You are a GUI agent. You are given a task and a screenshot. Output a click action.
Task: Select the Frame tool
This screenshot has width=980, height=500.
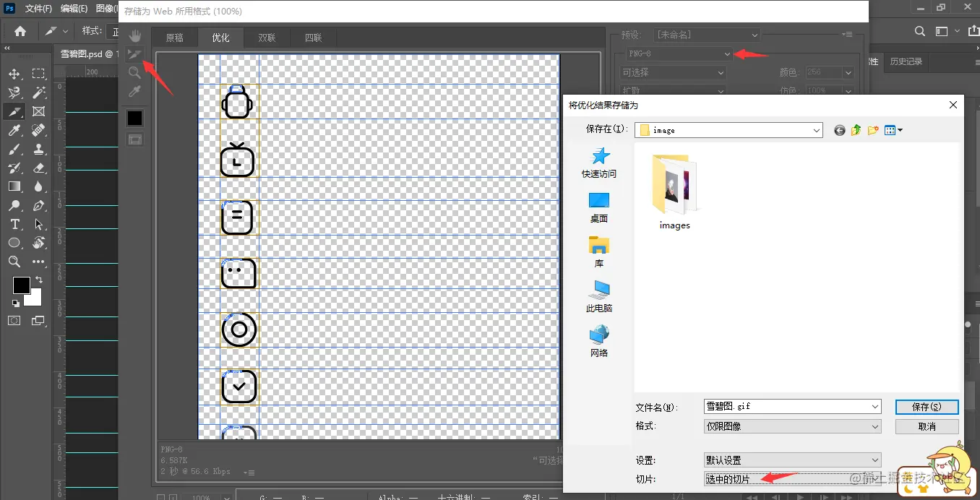tap(39, 111)
